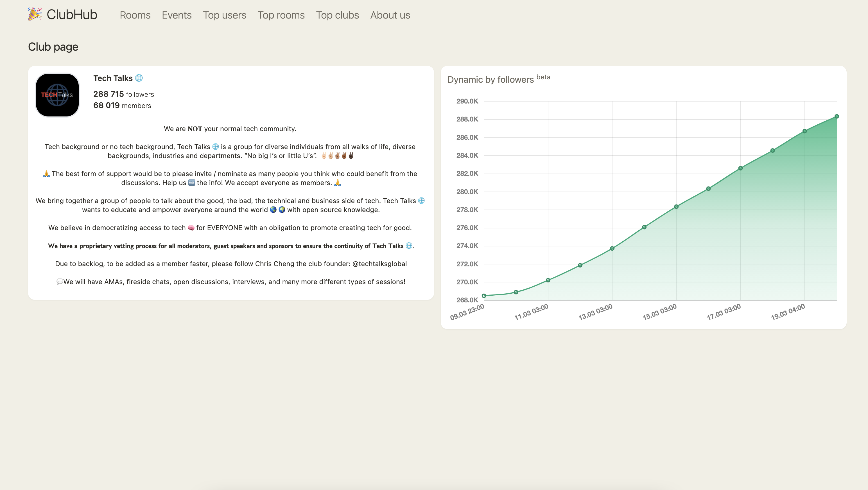Image resolution: width=868 pixels, height=490 pixels.
Task: Click the globe icon beside Tech Talks title
Action: [x=139, y=78]
